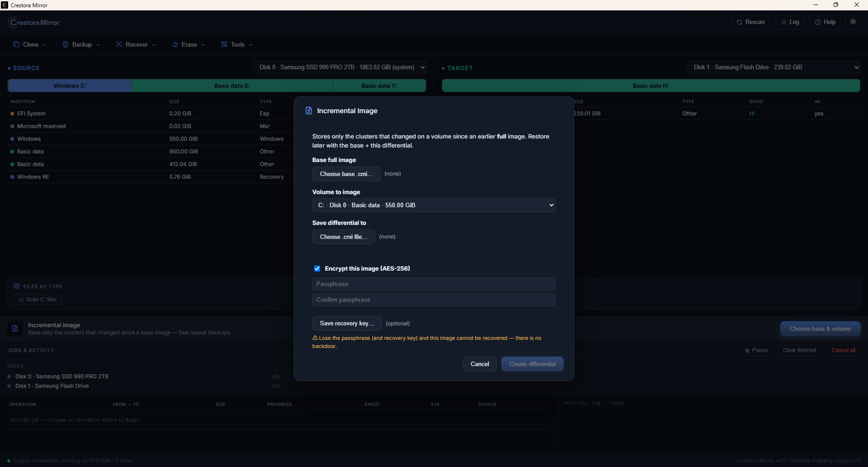This screenshot has width=868, height=467.
Task: Open the Volume to image dropdown
Action: tap(434, 205)
